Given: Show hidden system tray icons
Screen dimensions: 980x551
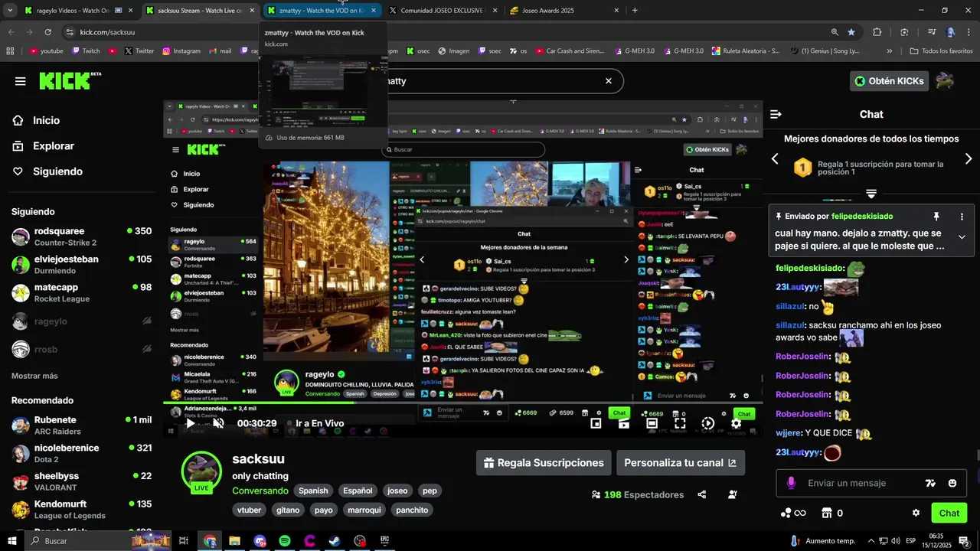Looking at the screenshot, I should coord(871,541).
